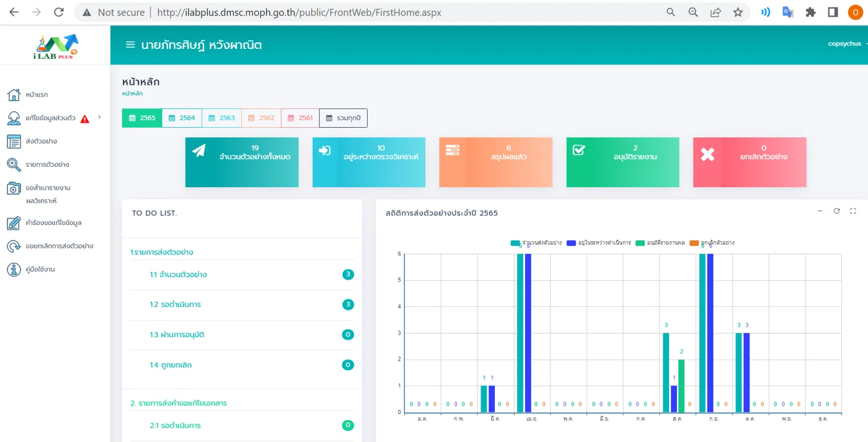Toggle the hamburger menu in header
Viewport: 868px width, 442px height.
click(x=130, y=45)
